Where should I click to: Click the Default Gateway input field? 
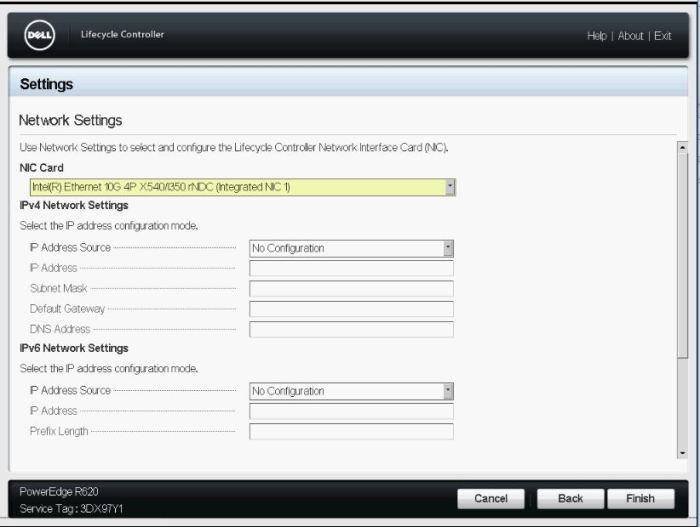click(351, 309)
